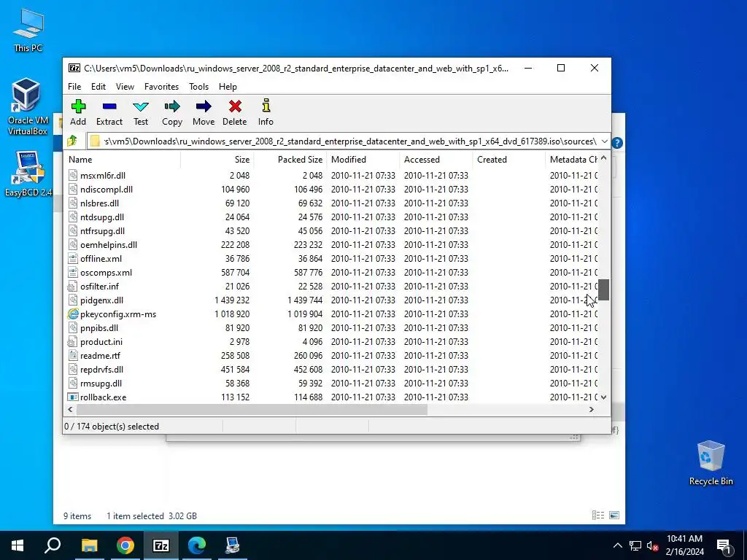Click the vertical scrollbar thumb
Viewport: 747px width, 560px height.
tap(603, 289)
